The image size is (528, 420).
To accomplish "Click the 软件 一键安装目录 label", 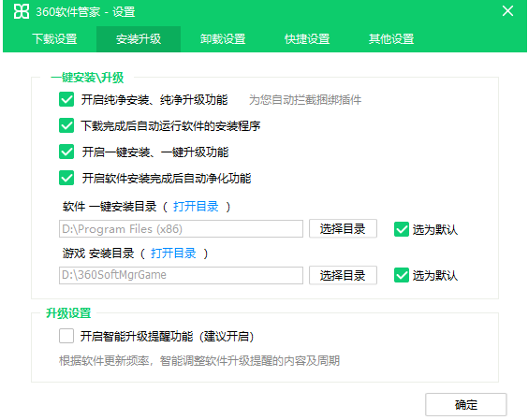I will click(110, 207).
